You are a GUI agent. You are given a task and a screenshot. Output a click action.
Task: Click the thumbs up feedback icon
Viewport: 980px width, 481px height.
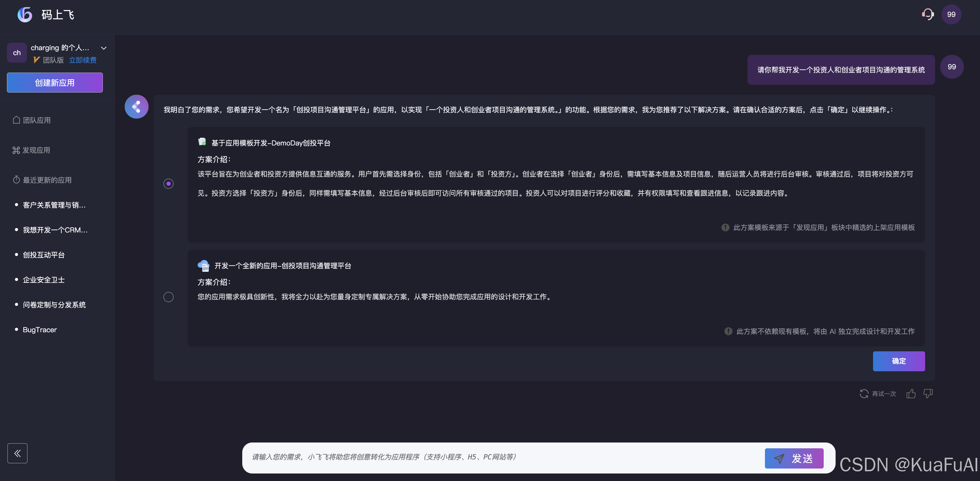tap(911, 393)
